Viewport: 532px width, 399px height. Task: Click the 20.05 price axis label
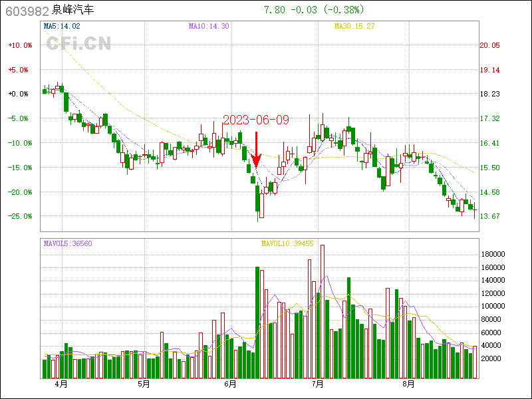coord(489,45)
